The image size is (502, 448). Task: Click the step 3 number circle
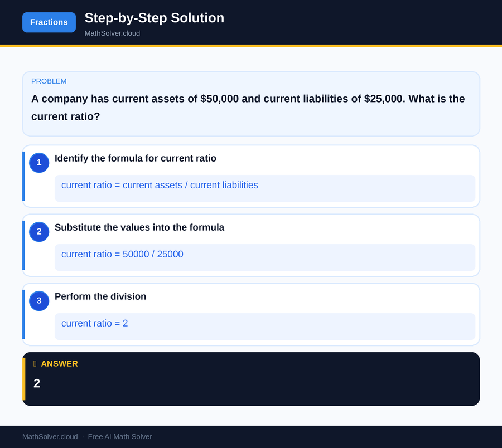click(x=39, y=301)
